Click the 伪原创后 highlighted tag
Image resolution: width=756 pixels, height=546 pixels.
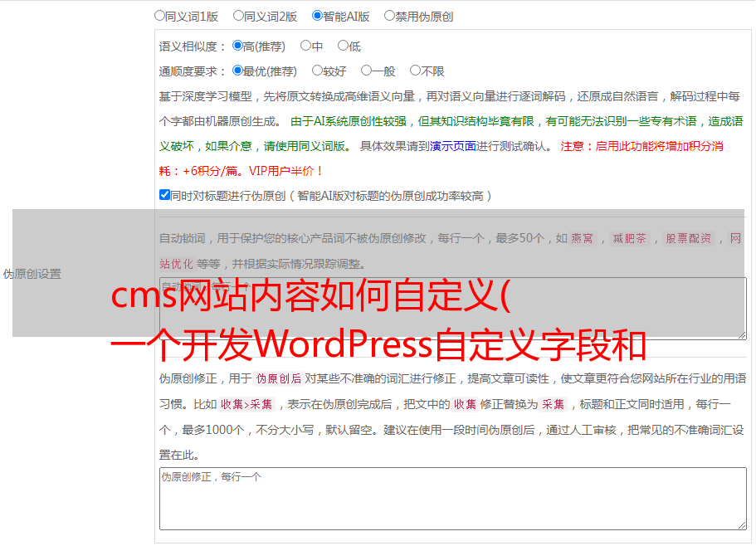point(278,378)
